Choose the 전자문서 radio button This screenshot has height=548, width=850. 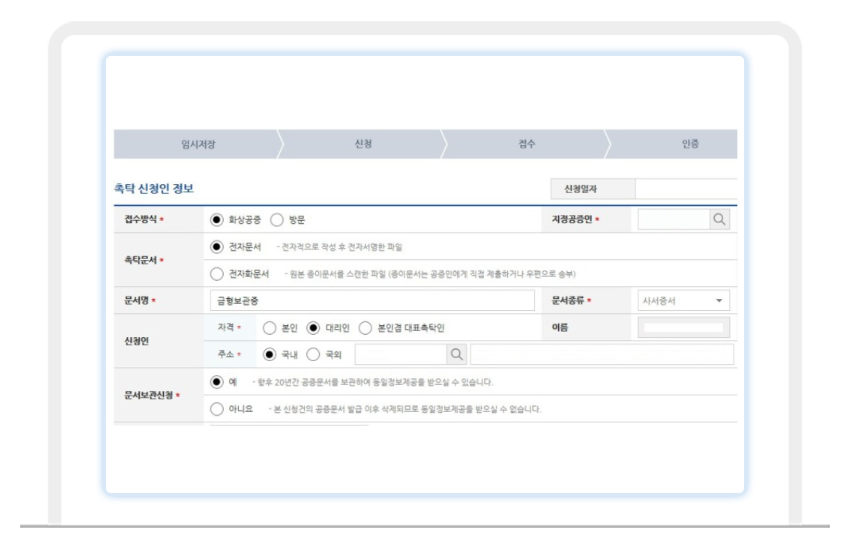coord(217,246)
